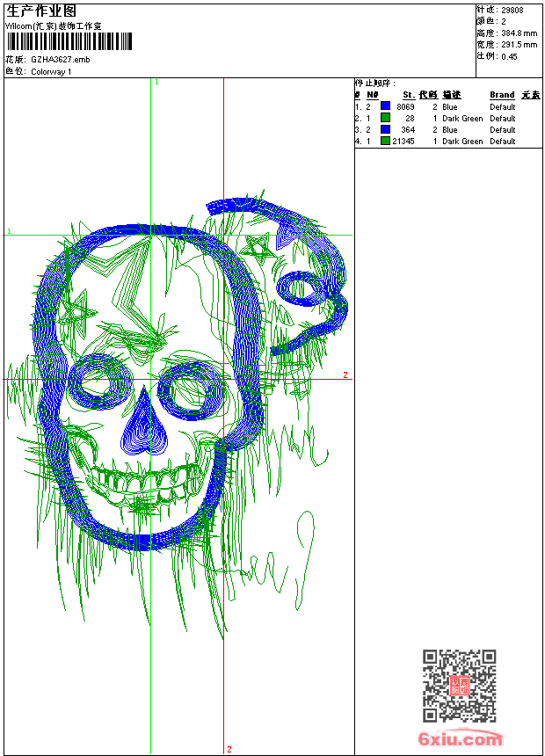The height and width of the screenshot is (756, 545).
Task: Select the dark green swatch in row 2
Action: [385, 118]
